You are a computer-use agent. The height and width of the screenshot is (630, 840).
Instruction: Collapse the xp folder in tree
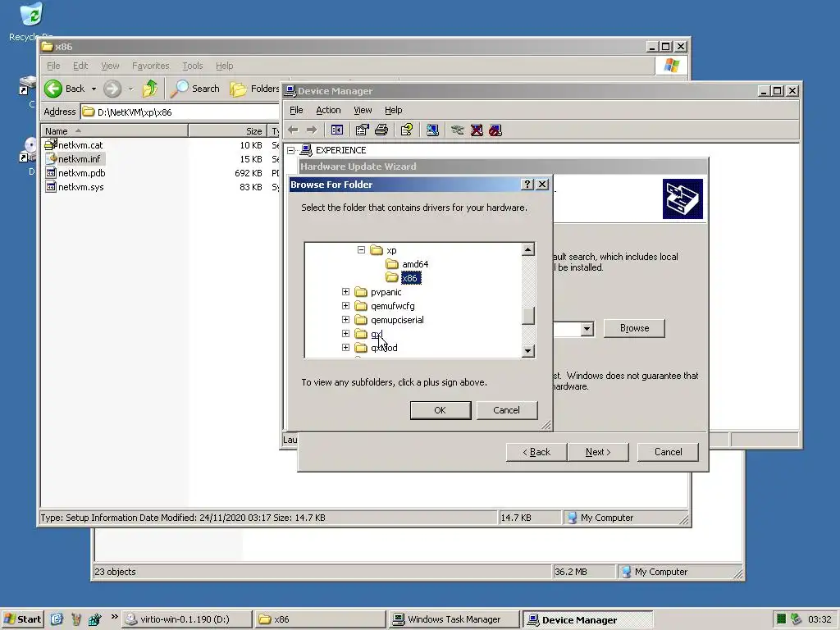361,249
